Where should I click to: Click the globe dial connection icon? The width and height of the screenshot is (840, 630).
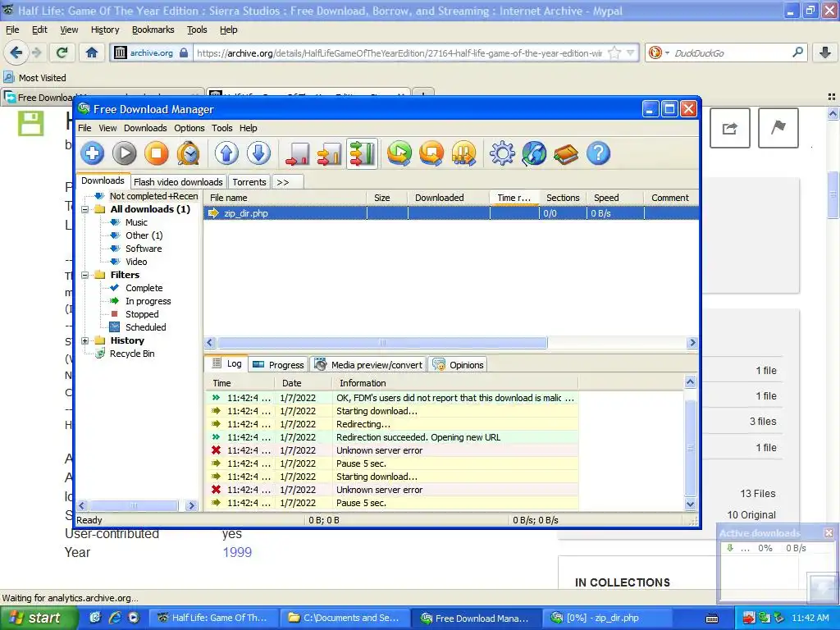pyautogui.click(x=534, y=153)
